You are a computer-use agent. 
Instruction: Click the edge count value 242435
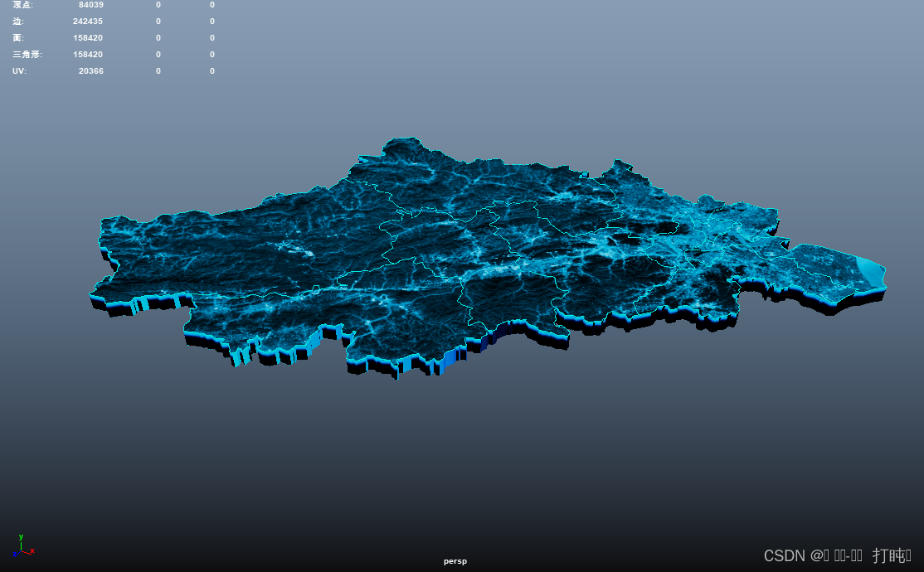pos(88,22)
